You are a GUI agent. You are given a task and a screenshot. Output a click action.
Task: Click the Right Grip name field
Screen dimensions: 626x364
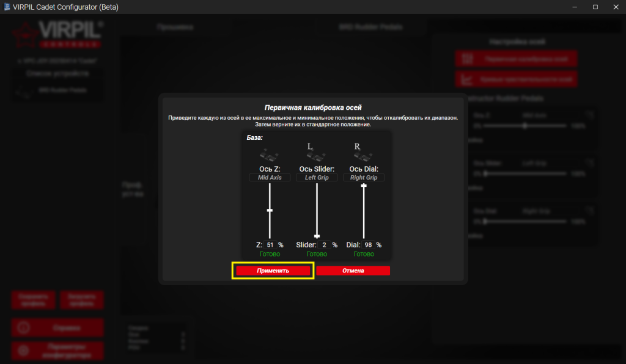pyautogui.click(x=364, y=177)
